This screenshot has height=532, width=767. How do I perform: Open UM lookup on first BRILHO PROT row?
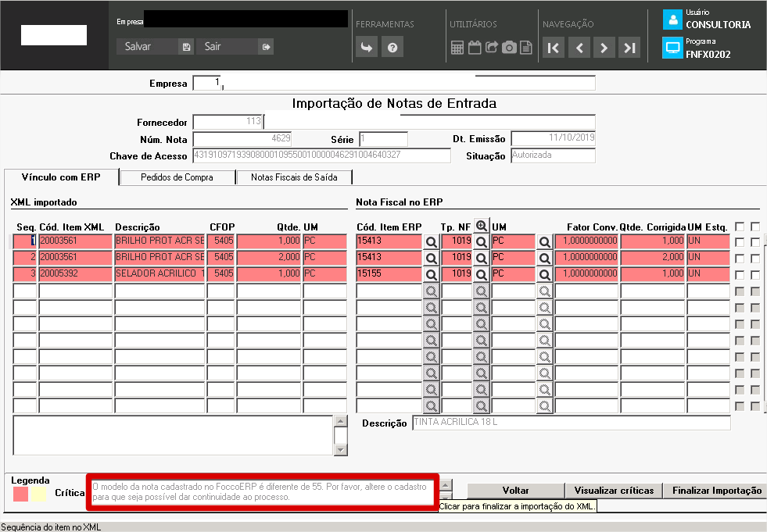pyautogui.click(x=544, y=242)
